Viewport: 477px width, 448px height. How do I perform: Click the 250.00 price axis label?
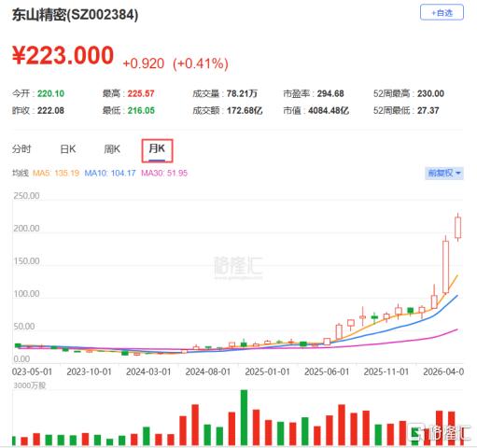[26, 196]
